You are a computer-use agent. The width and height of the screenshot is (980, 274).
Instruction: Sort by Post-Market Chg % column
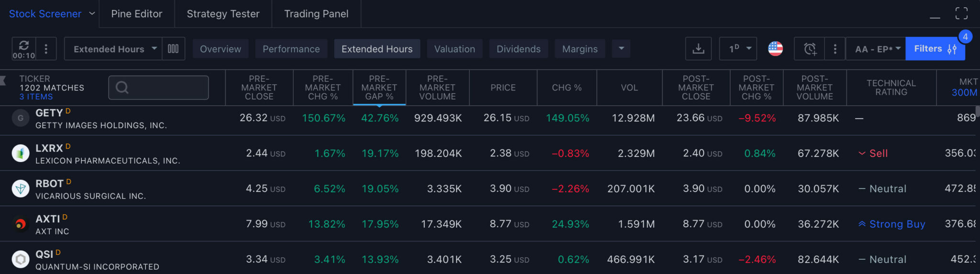756,88
